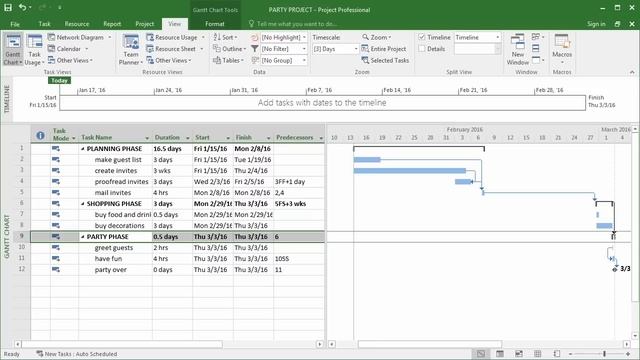Switch to the Report tab

click(x=112, y=24)
